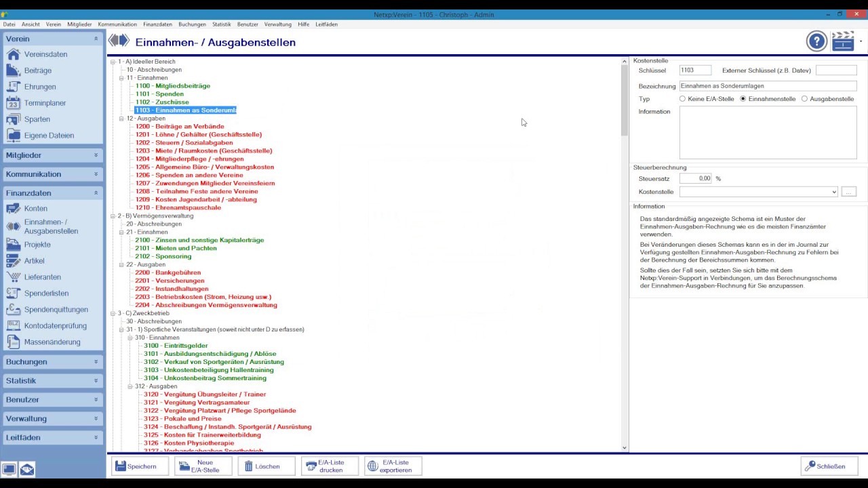
Task: Click the back arrows icon beside the heading
Action: 119,41
